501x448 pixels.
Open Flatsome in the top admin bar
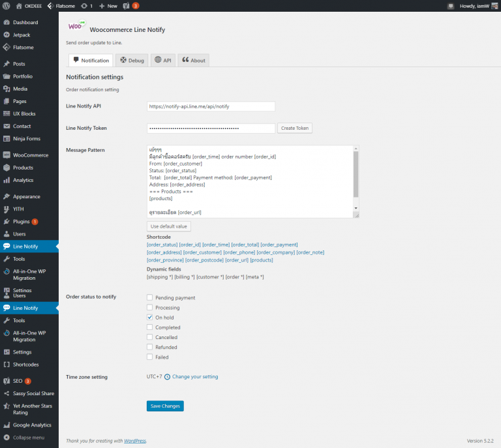pyautogui.click(x=61, y=6)
